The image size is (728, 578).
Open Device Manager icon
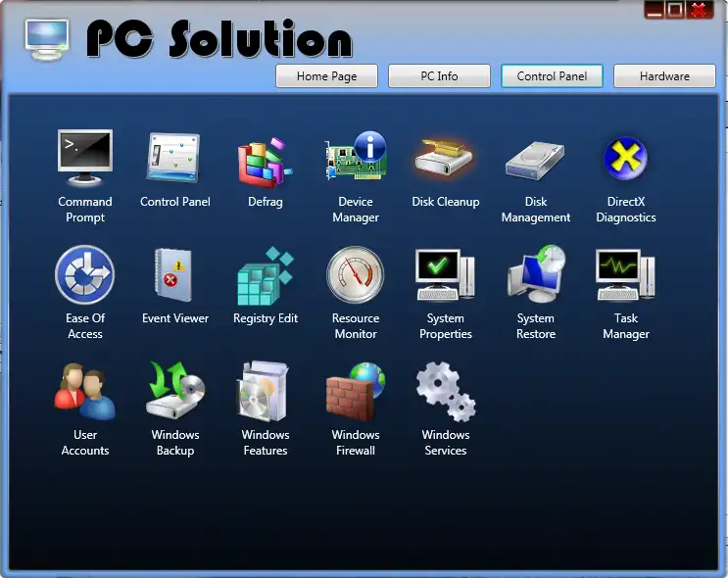(356, 156)
